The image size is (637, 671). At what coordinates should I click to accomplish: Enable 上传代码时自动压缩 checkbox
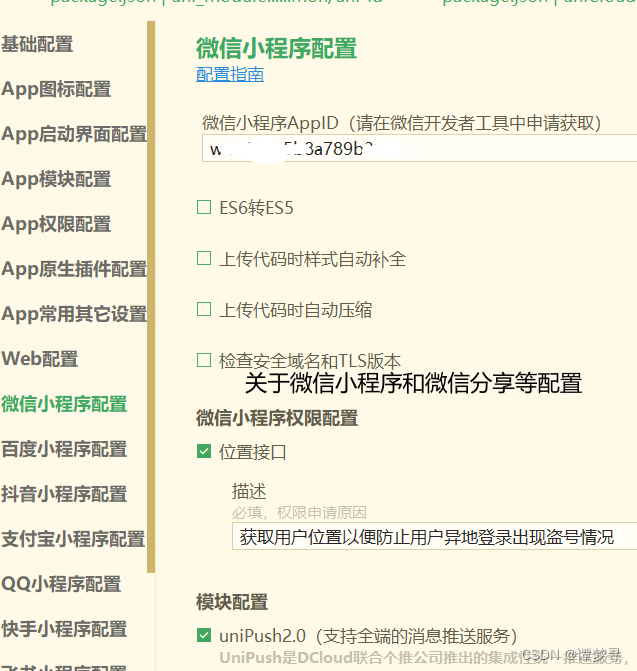tap(204, 309)
